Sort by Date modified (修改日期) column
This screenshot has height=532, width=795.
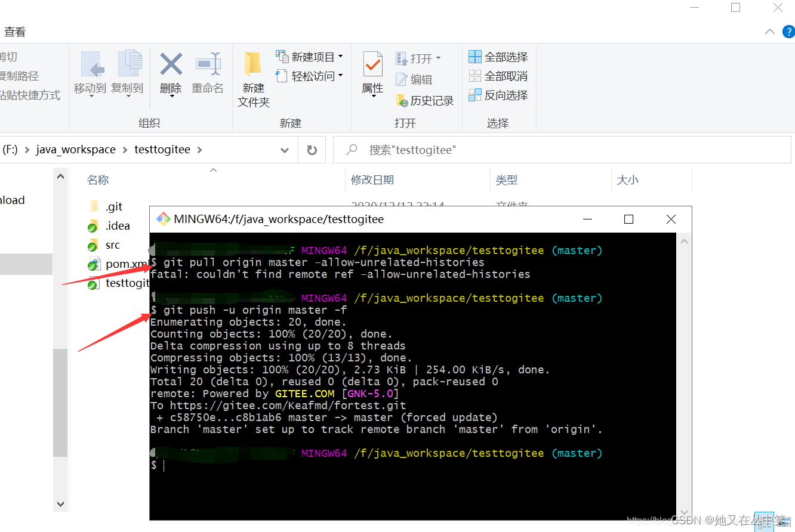[x=372, y=180]
